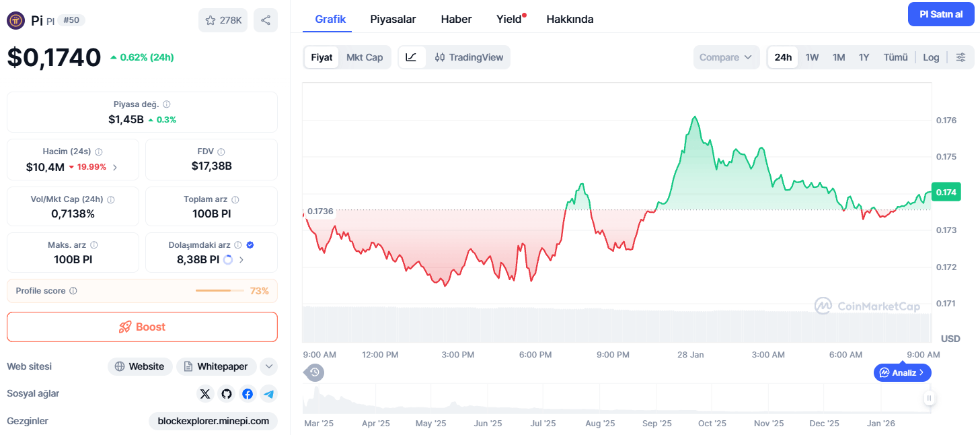The width and height of the screenshot is (980, 435).
Task: Switch to TradingView chart
Action: 469,57
